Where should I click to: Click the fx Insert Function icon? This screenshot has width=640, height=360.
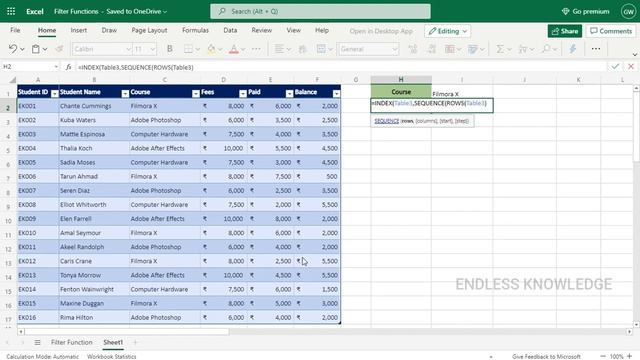(x=69, y=67)
